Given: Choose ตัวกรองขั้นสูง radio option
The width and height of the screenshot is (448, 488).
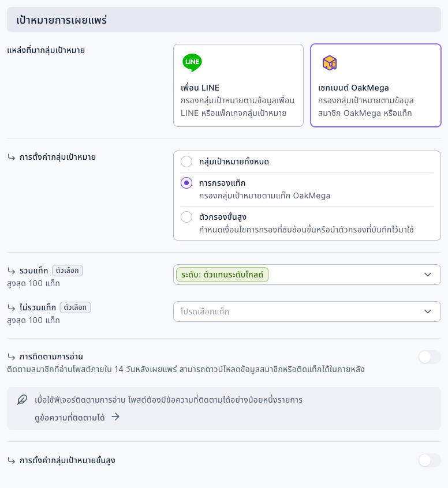Looking at the screenshot, I should click(186, 217).
